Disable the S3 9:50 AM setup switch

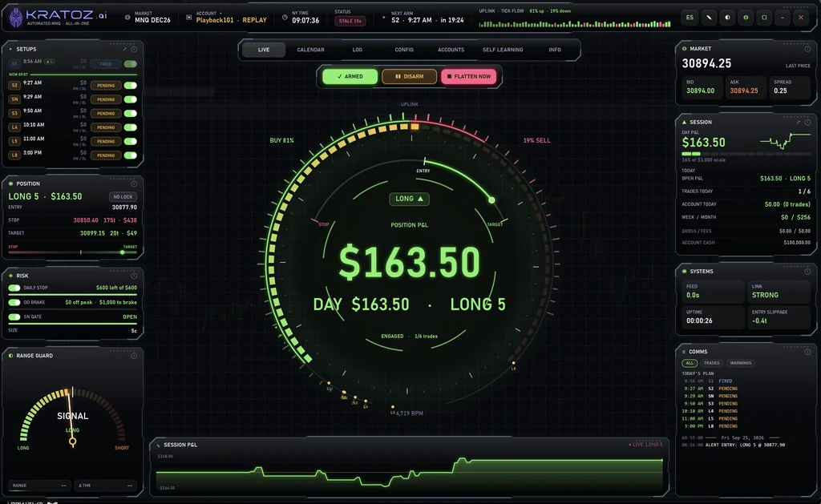pyautogui.click(x=131, y=114)
